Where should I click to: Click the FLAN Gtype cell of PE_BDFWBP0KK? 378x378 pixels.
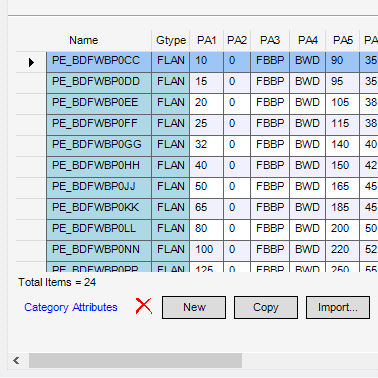171,209
